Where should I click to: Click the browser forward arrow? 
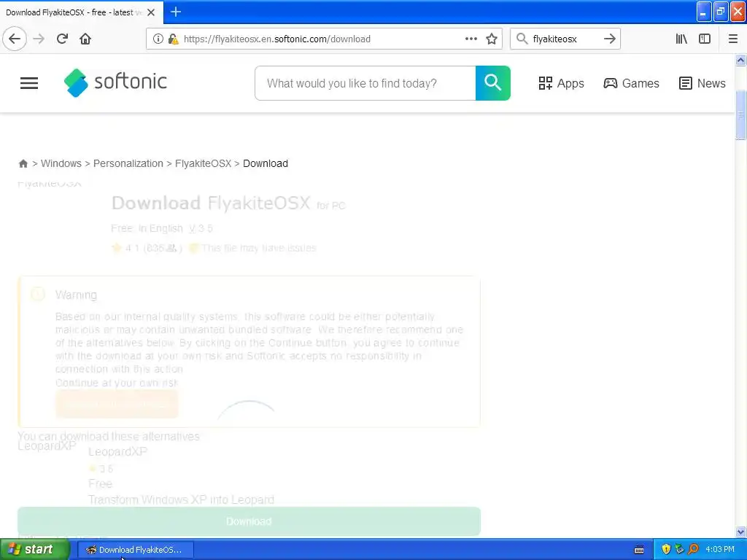(39, 39)
